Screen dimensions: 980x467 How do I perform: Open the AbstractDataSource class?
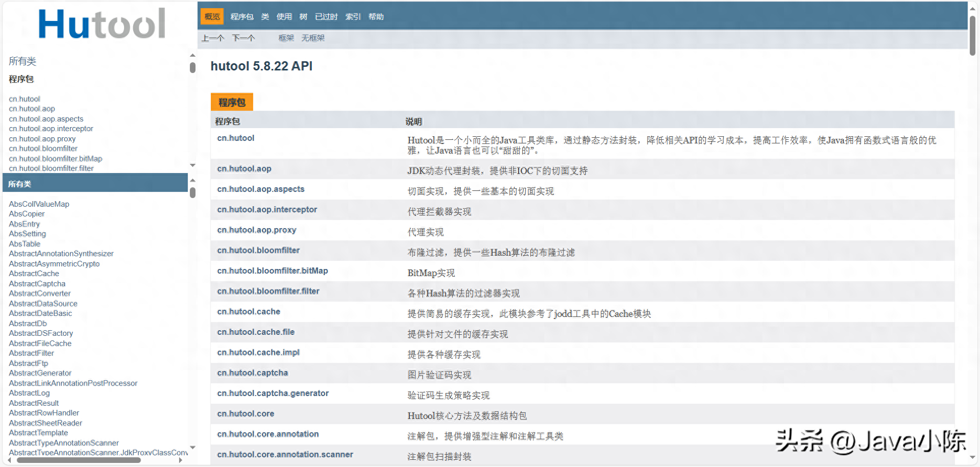pyautogui.click(x=43, y=304)
